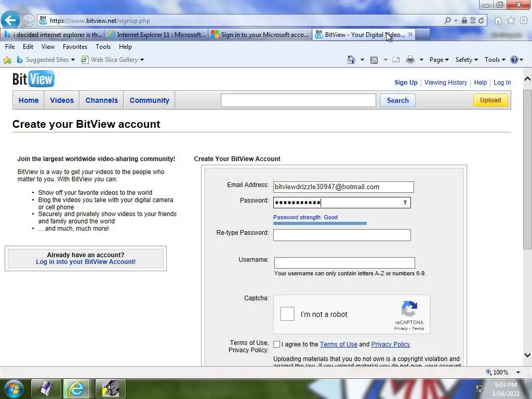532x399 pixels.
Task: Open the Favorites menu
Action: pos(75,47)
